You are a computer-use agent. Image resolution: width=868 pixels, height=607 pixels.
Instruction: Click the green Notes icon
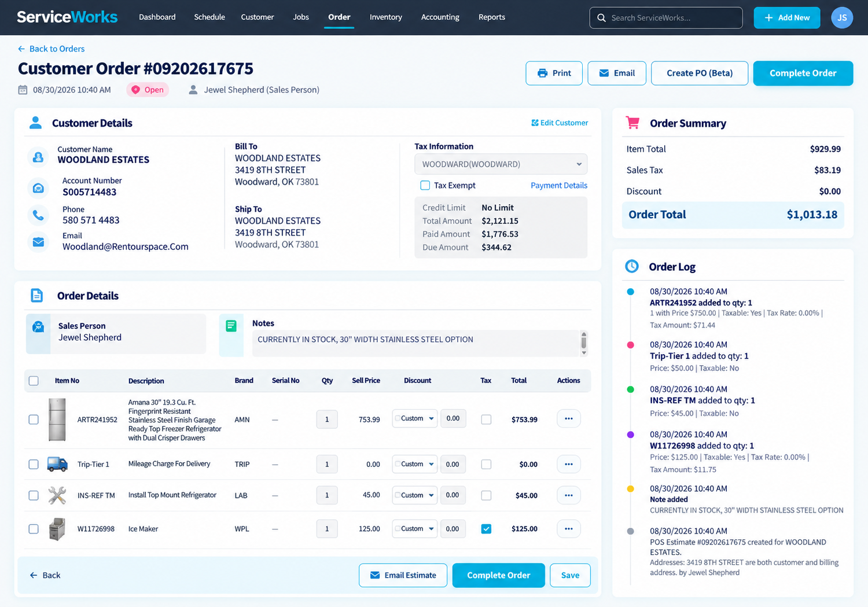pos(231,326)
